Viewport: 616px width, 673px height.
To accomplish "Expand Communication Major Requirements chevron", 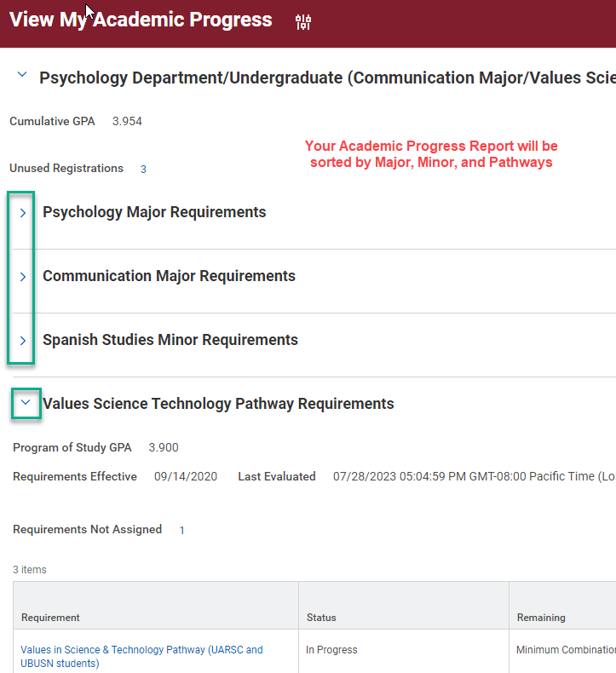I will click(23, 277).
